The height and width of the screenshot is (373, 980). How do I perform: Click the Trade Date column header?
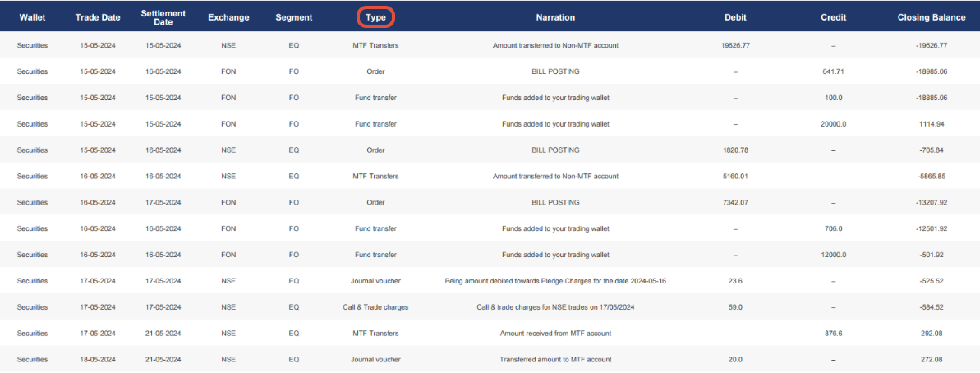point(98,17)
